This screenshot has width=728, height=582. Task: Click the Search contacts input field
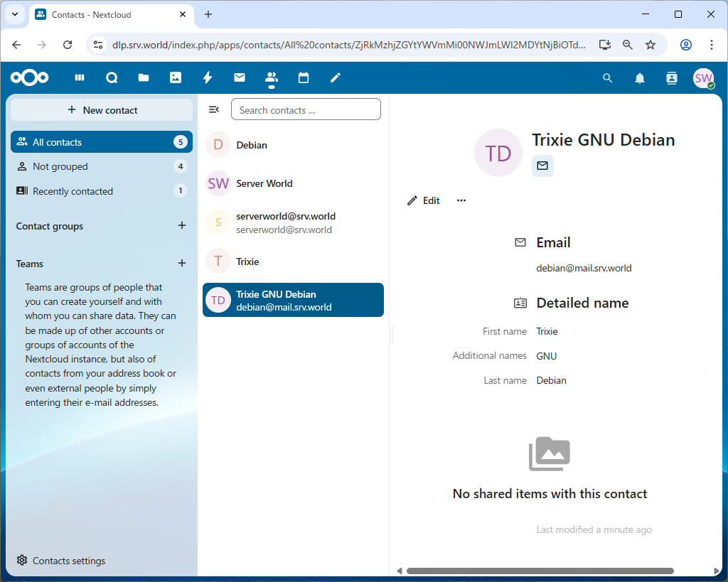[x=306, y=110]
